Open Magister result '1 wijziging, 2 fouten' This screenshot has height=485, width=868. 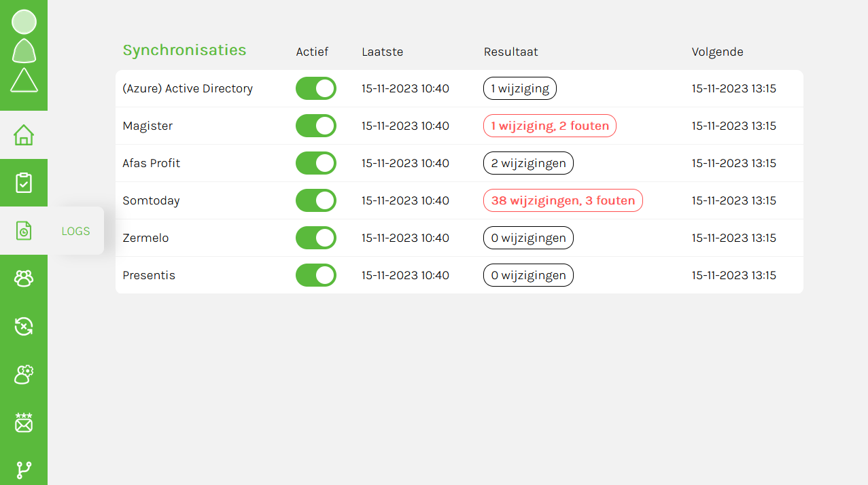coord(550,126)
